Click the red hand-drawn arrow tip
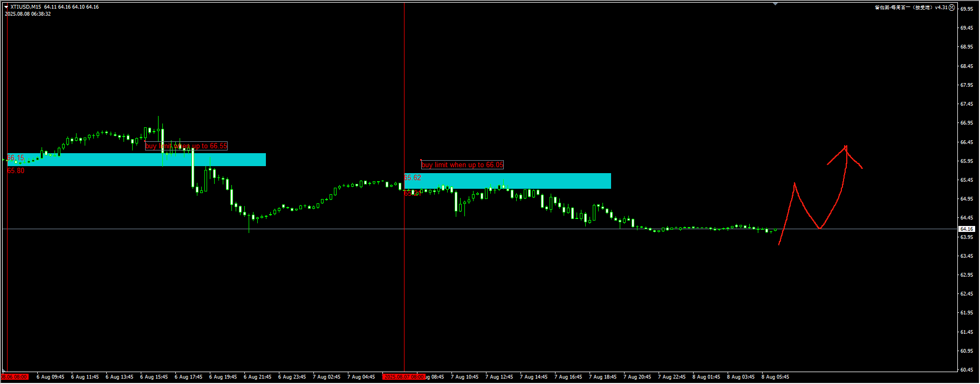 coord(846,146)
